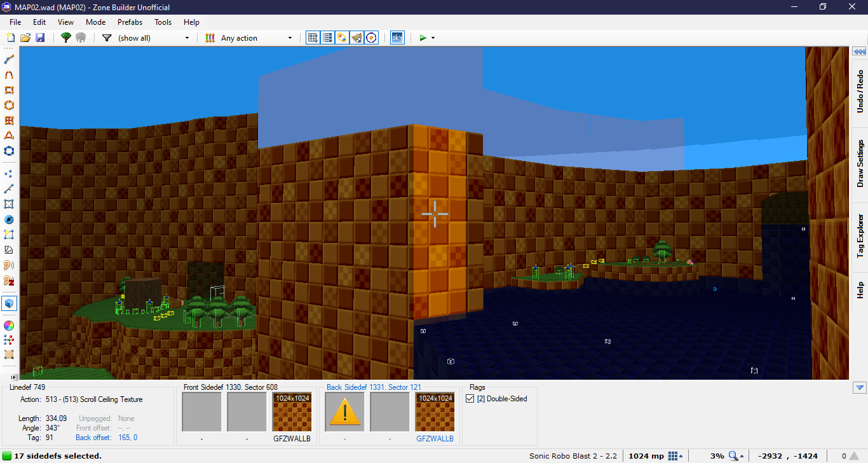Image resolution: width=868 pixels, height=463 pixels.
Task: Toggle the yellow thing view button
Action: tap(342, 38)
